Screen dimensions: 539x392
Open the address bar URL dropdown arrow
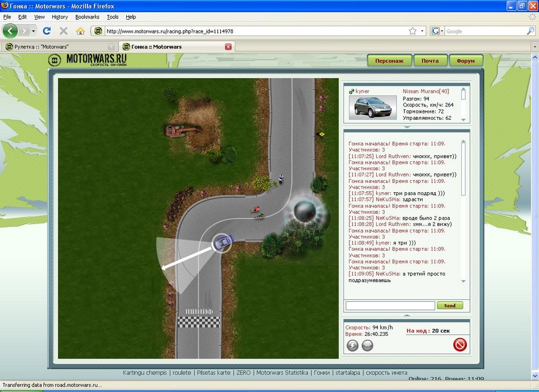tap(423, 31)
